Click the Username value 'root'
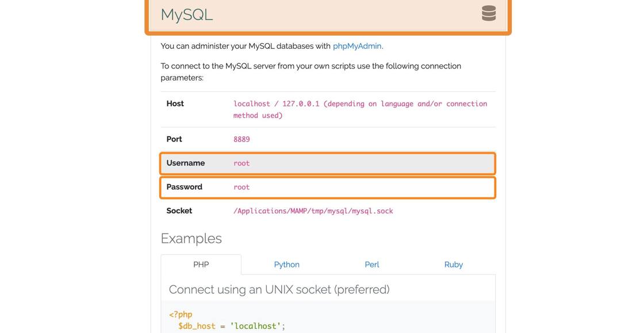644x333 pixels. pyautogui.click(x=241, y=163)
